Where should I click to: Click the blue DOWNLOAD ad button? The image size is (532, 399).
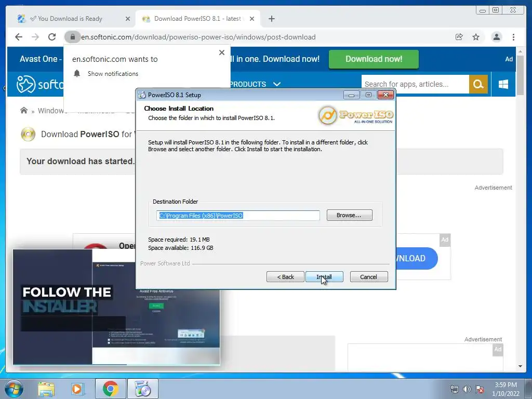(417, 259)
